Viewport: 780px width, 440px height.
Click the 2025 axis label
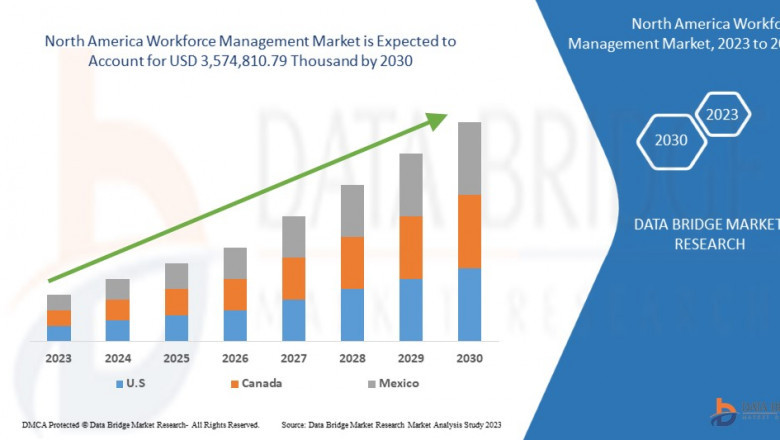coord(177,358)
